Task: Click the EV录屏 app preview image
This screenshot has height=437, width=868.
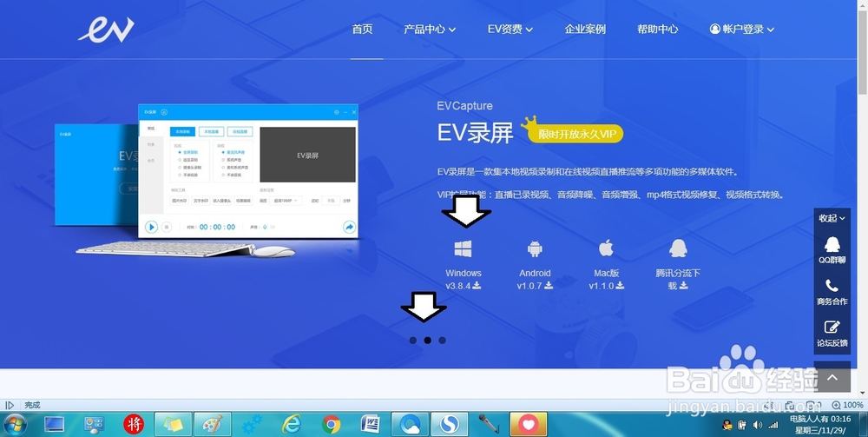Action: (248, 171)
